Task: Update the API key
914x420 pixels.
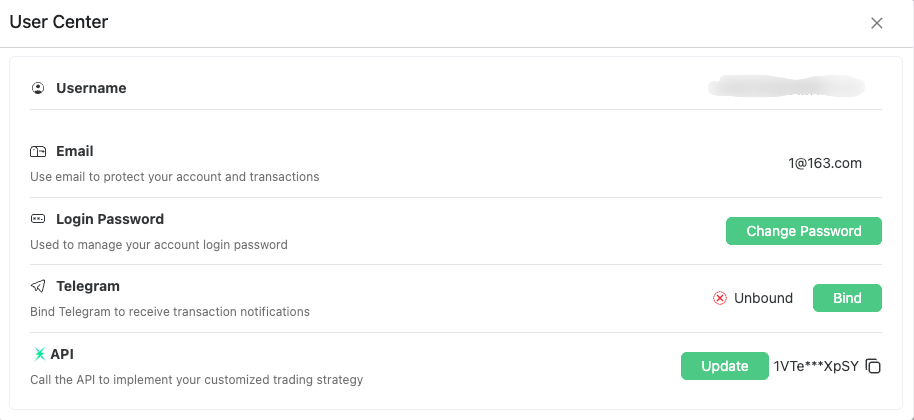Action: pos(725,366)
